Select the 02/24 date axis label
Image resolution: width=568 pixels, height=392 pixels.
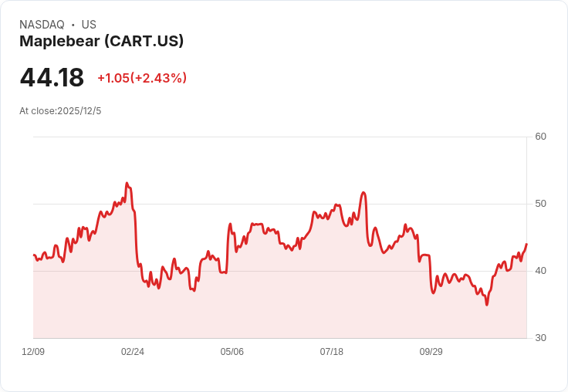point(133,352)
